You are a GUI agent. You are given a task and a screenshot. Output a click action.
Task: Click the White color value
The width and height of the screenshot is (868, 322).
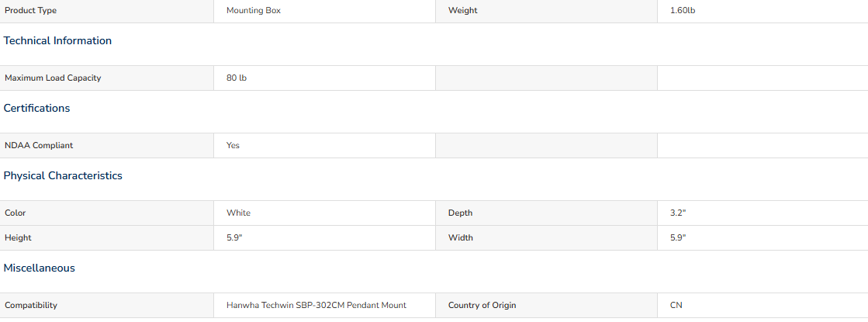point(239,213)
